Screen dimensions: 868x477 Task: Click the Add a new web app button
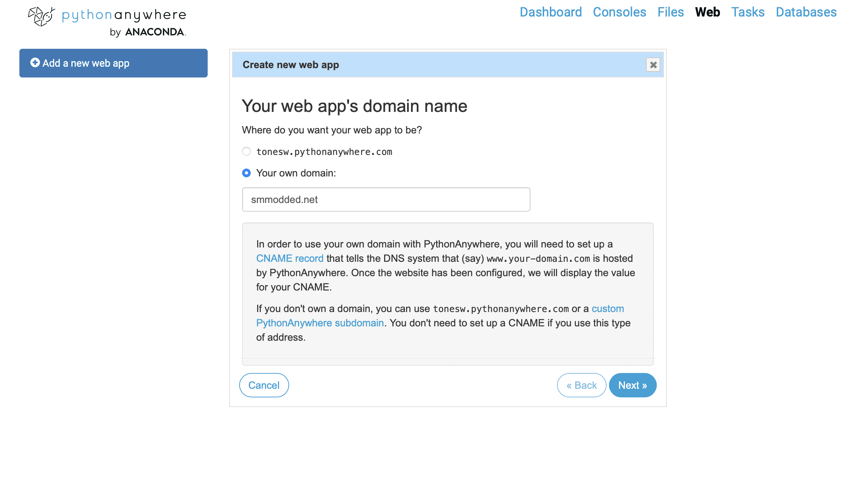[113, 63]
